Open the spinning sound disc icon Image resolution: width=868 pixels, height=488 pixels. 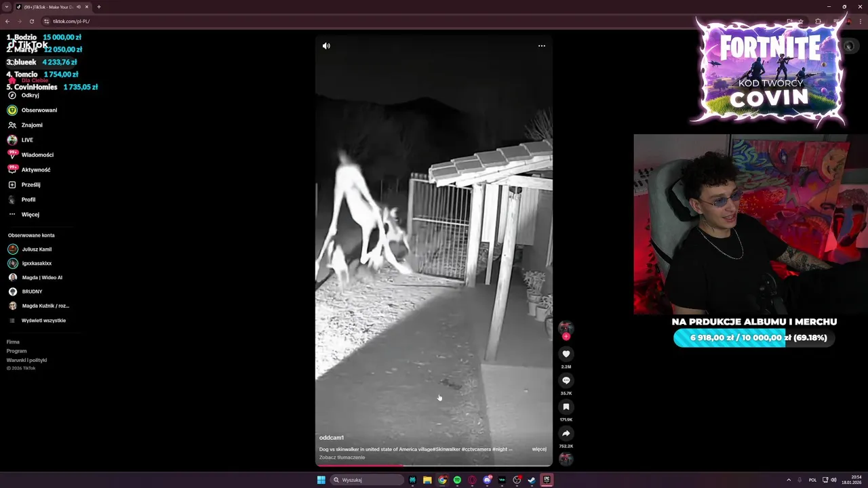[x=566, y=459]
